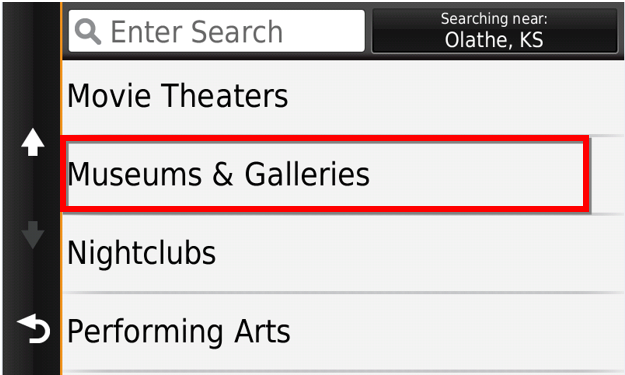Choose Nightclubs from the category list
The width and height of the screenshot is (625, 375).
(x=343, y=253)
